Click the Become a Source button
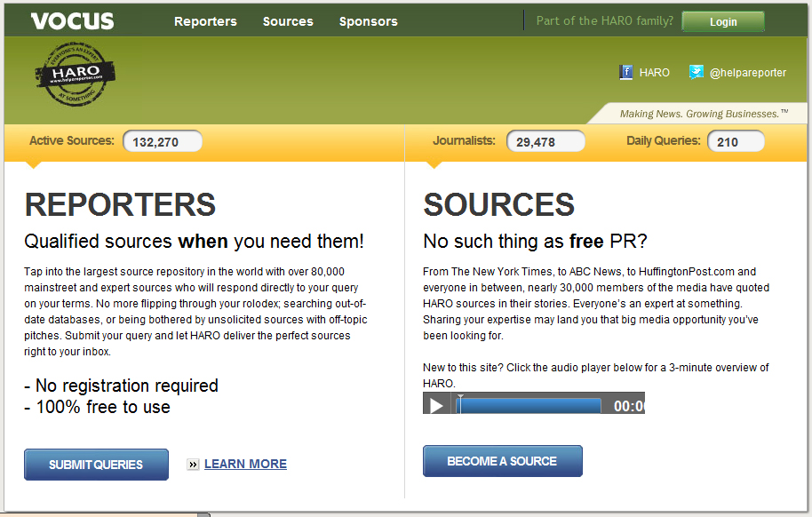 (x=502, y=461)
